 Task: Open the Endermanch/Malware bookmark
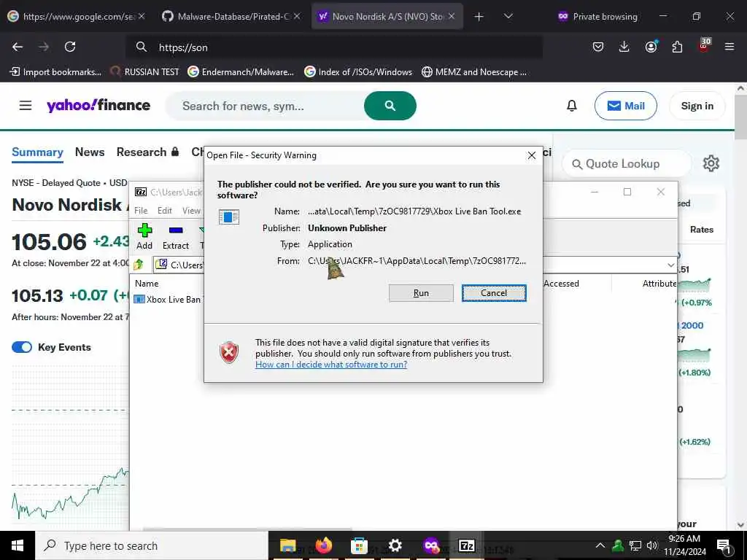[241, 72]
